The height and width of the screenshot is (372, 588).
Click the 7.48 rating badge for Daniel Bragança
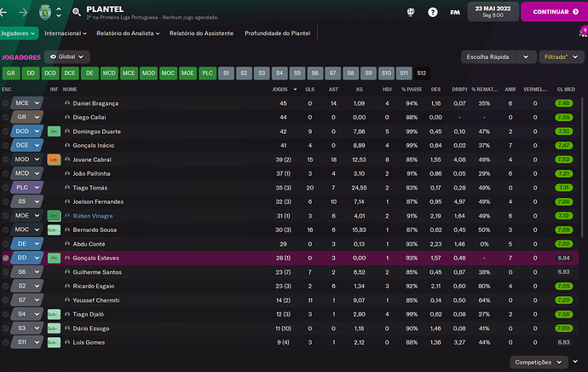pyautogui.click(x=563, y=103)
